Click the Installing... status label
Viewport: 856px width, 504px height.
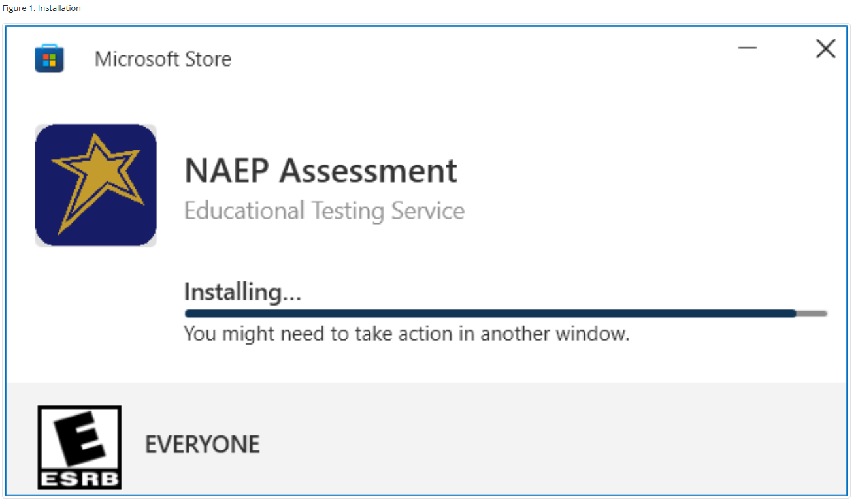click(x=242, y=291)
